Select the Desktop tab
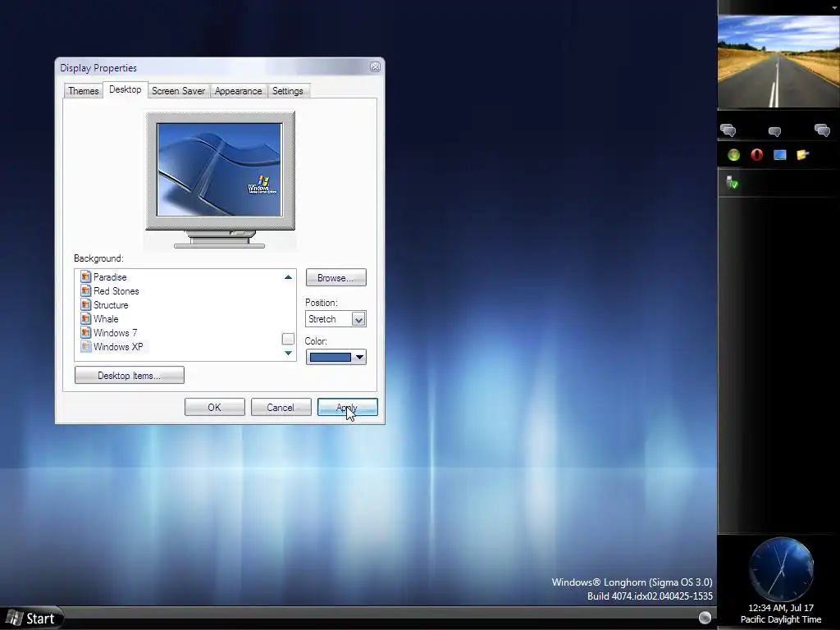 pyautogui.click(x=126, y=89)
